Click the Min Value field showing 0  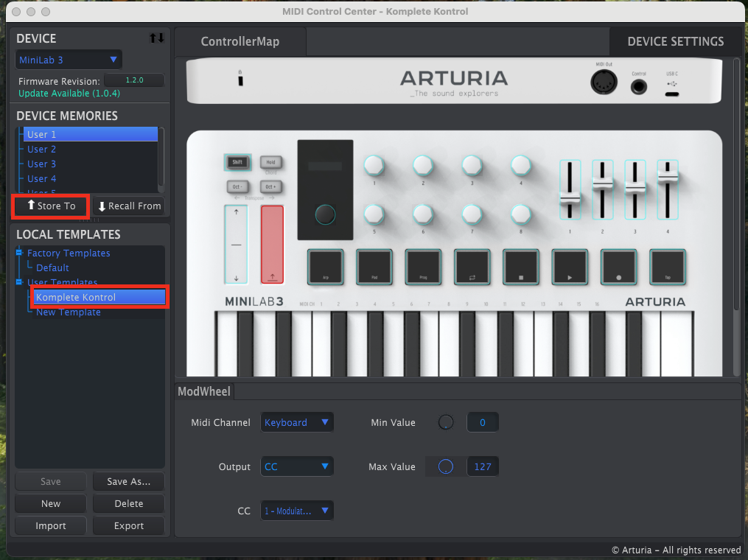pos(483,422)
